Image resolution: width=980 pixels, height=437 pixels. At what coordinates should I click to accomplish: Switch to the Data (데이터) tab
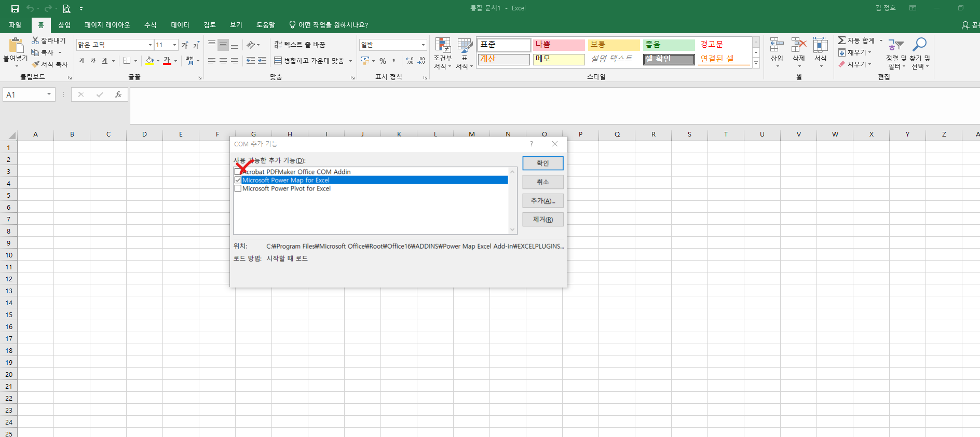coord(180,25)
